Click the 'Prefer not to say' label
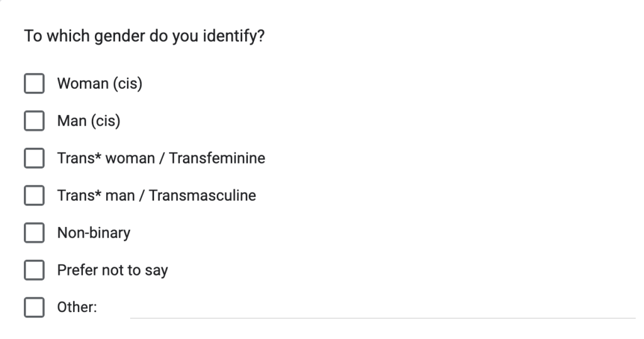644x339 pixels. point(113,270)
